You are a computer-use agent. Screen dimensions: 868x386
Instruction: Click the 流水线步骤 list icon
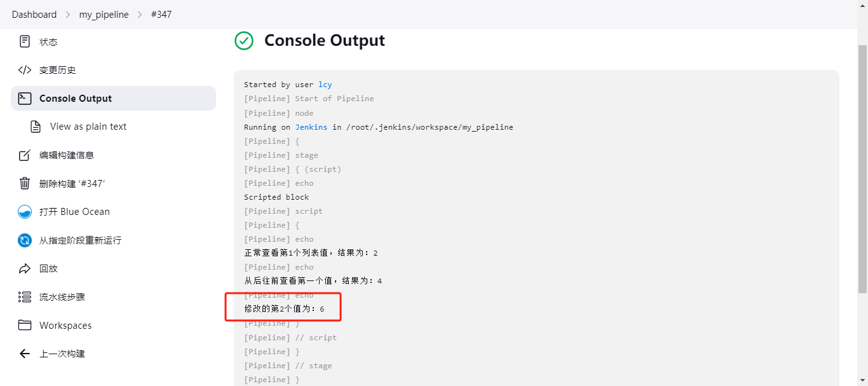click(25, 297)
